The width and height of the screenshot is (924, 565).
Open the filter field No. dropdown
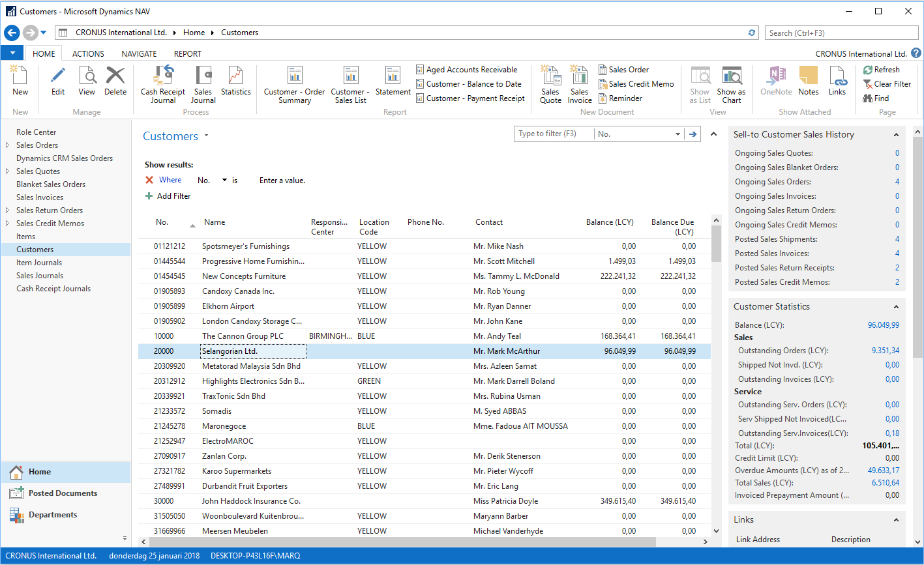click(678, 134)
